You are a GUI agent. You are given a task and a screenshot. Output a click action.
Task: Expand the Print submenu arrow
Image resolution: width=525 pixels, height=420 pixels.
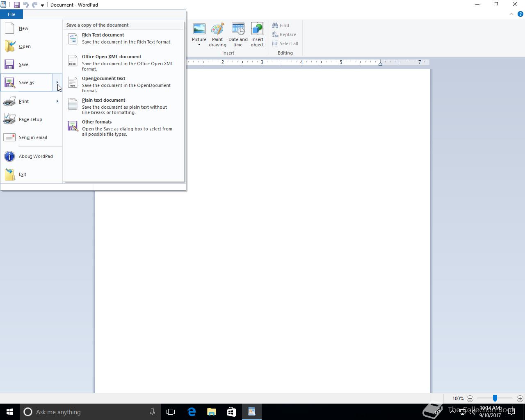click(57, 101)
